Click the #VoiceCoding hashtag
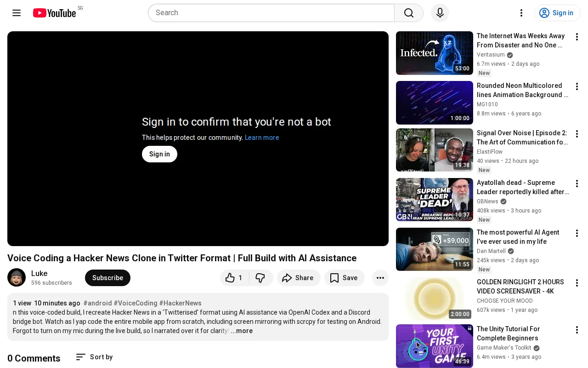This screenshot has width=588, height=368. click(136, 303)
